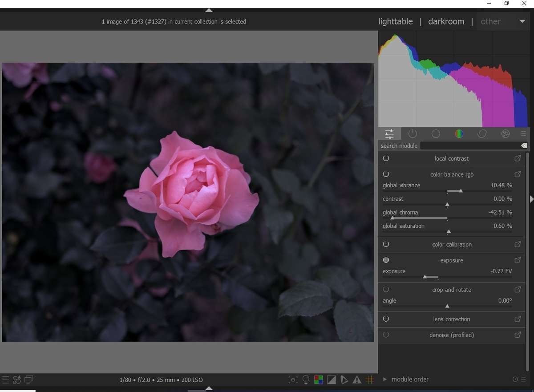Toggle color calibration module power
The image size is (534, 392).
386,244
